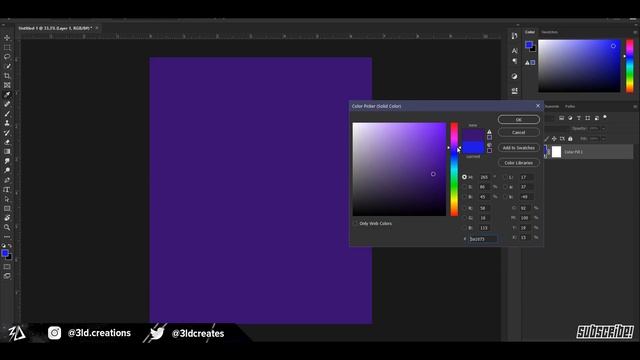The image size is (640, 360).
Task: Select the Clone Stamp tool
Action: pos(7,123)
